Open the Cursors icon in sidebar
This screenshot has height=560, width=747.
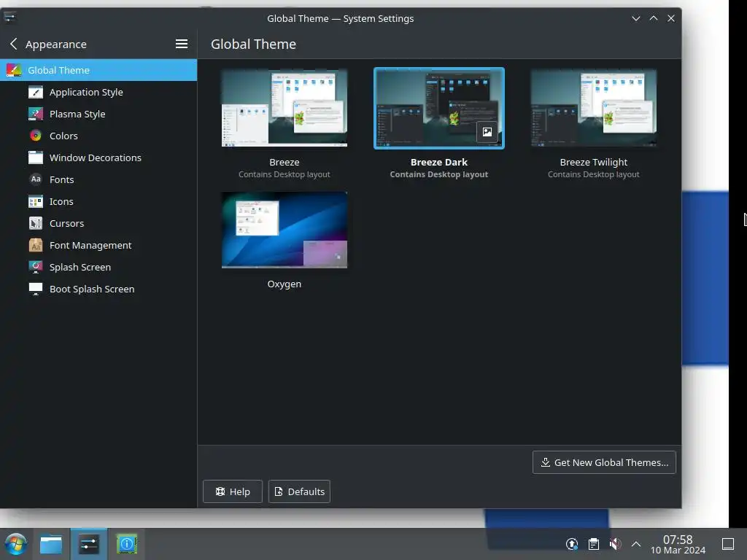[x=35, y=223]
